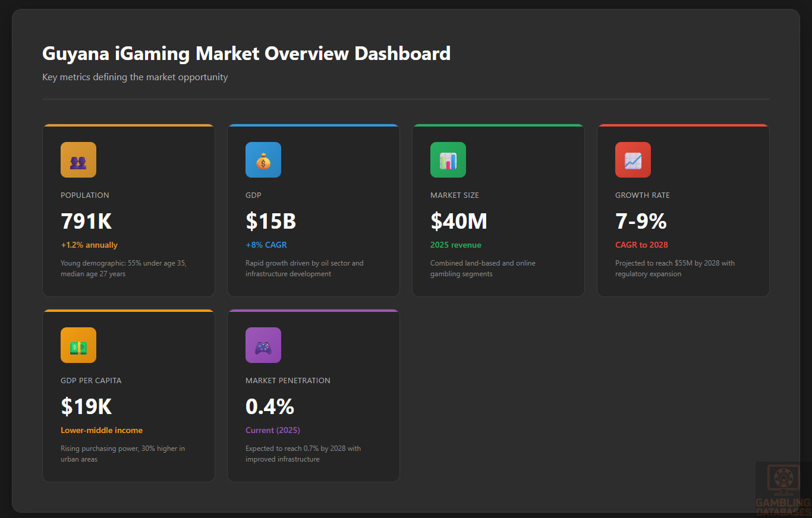
Task: Click the $40M market size value
Action: point(459,222)
